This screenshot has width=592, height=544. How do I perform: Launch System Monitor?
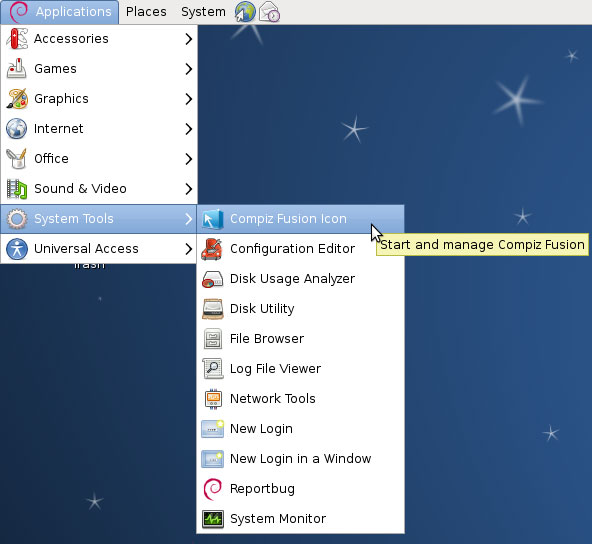point(301,519)
